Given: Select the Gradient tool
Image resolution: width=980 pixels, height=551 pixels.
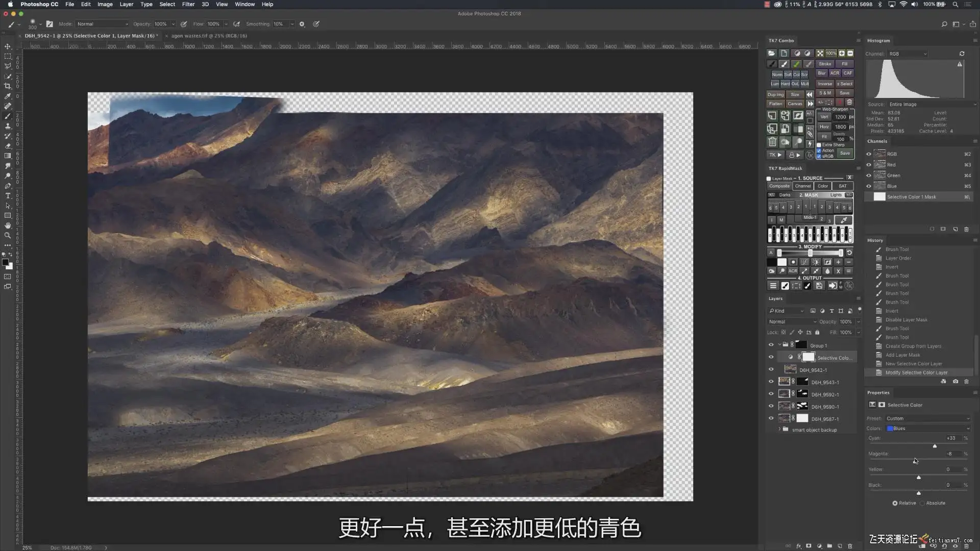Looking at the screenshot, I should click(8, 156).
